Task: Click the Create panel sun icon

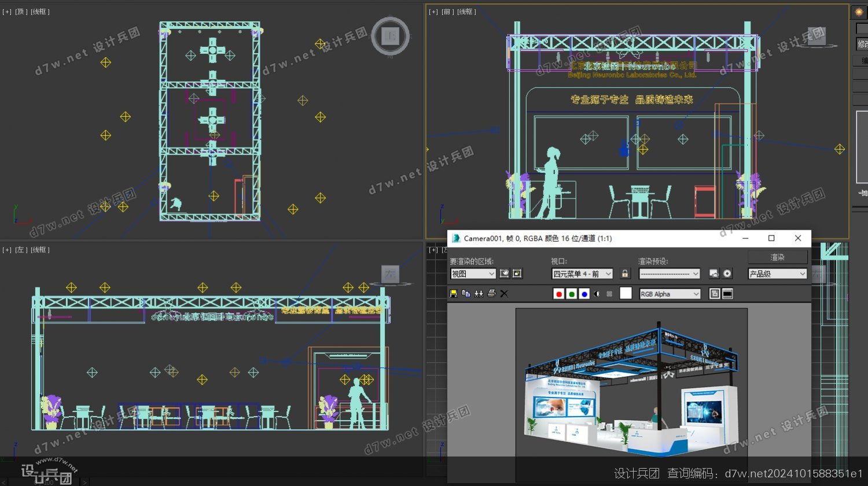Action: pos(859,12)
